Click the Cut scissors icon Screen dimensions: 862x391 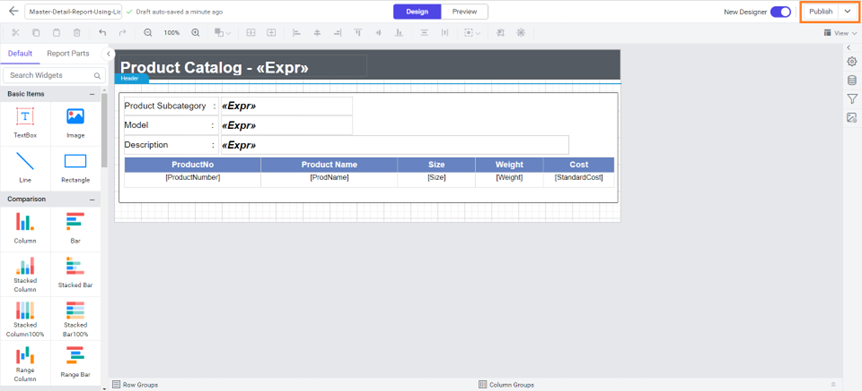[15, 33]
